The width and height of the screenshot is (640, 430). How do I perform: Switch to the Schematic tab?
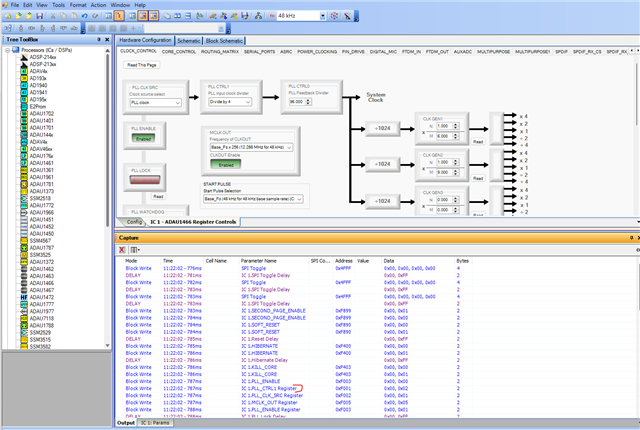[189, 41]
